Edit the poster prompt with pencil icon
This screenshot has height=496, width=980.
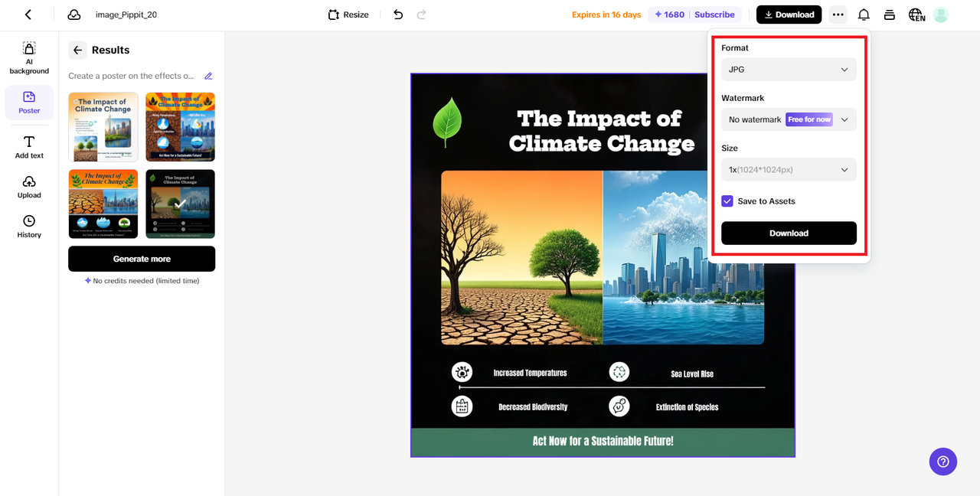(x=208, y=76)
